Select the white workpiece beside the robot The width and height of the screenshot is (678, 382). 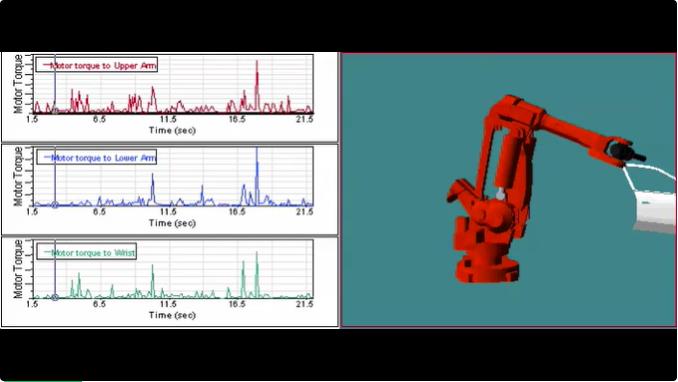(x=655, y=212)
